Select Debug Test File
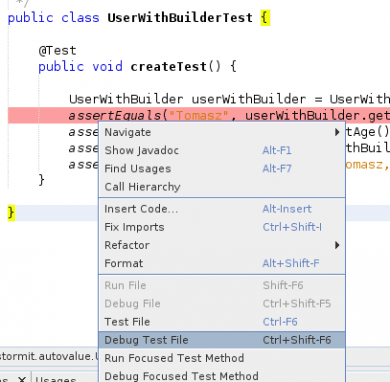Image resolution: width=390 pixels, height=382 pixels. coord(222,340)
